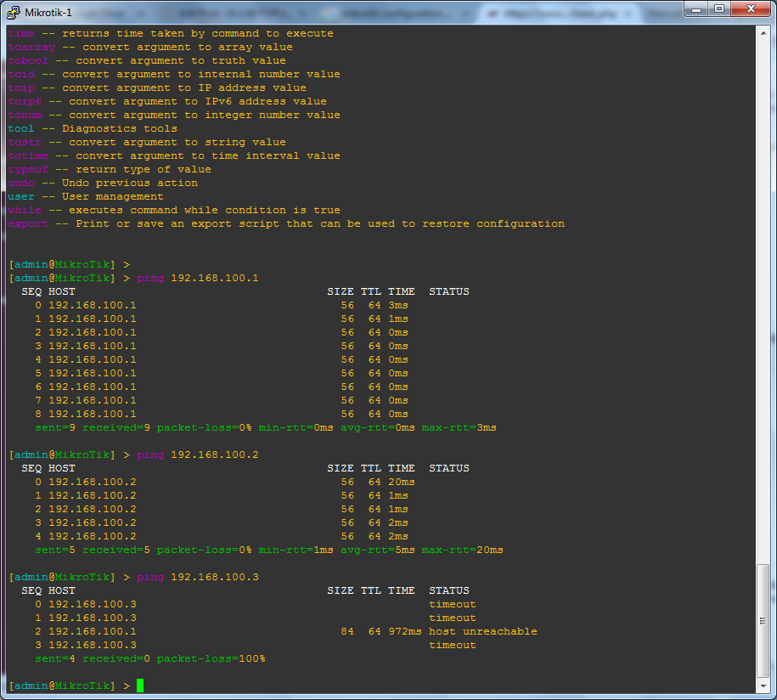Click the "user" User management entry
The height and width of the screenshot is (700, 777).
click(21, 196)
